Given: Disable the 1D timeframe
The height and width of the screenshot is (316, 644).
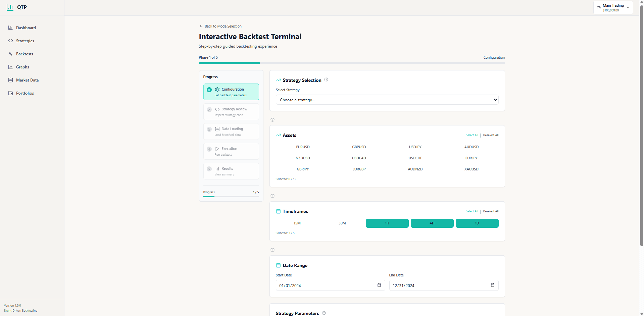Looking at the screenshot, I should (477, 223).
